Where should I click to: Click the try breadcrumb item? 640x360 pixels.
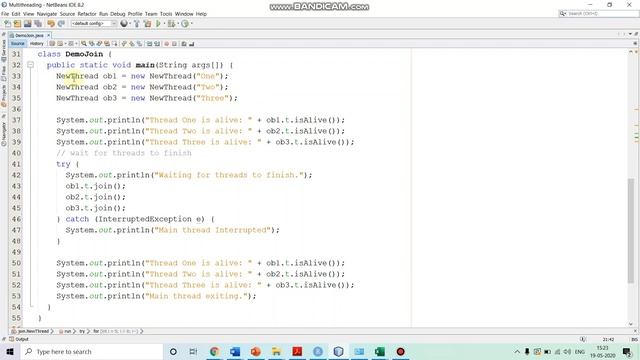[x=82, y=331]
